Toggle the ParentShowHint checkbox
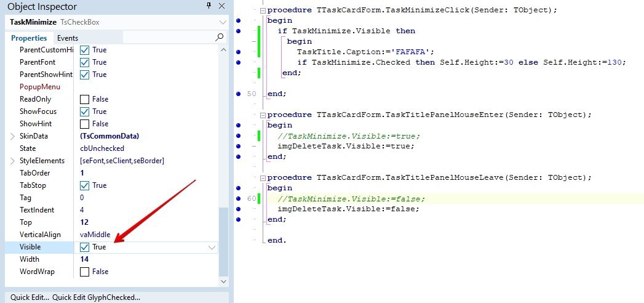644x303 pixels. (x=85, y=75)
